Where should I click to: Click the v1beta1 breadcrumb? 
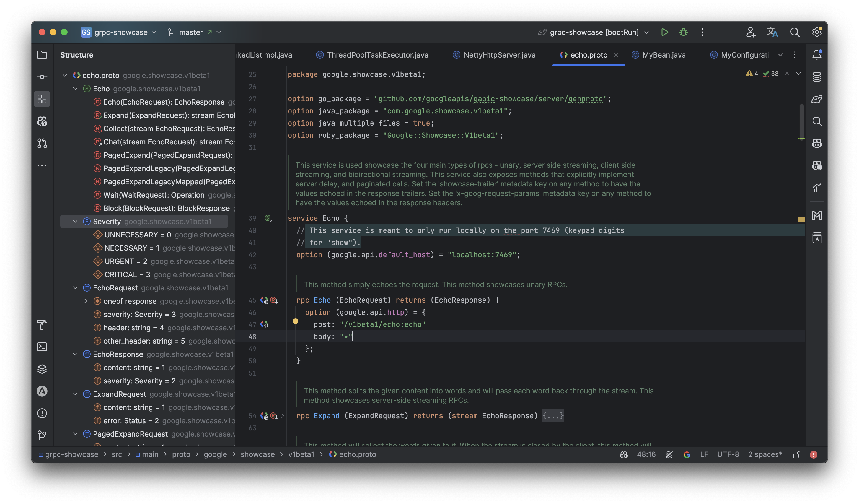coord(301,454)
